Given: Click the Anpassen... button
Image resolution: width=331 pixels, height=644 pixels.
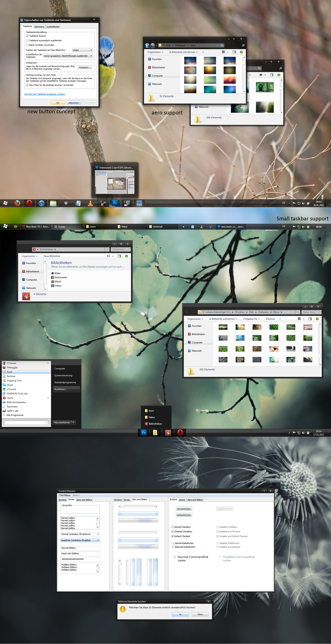Looking at the screenshot, I should [85, 67].
